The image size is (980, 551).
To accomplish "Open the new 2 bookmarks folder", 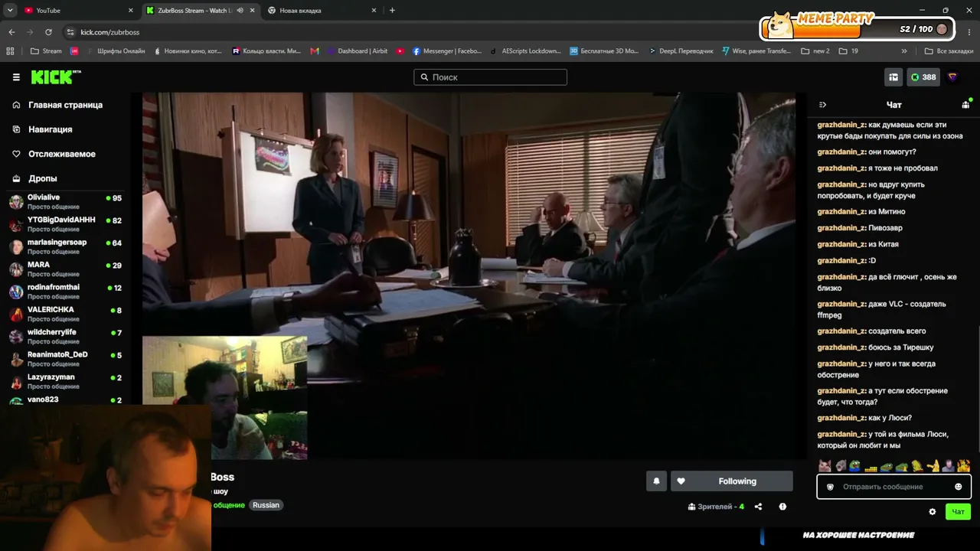I will click(815, 51).
